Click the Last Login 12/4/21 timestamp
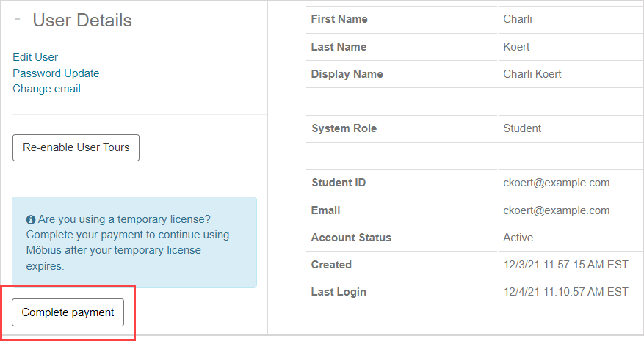This screenshot has width=644, height=341. click(565, 292)
